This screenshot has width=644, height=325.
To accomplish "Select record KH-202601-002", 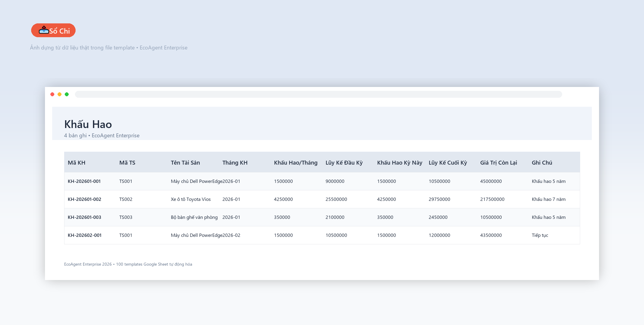I will pos(85,199).
